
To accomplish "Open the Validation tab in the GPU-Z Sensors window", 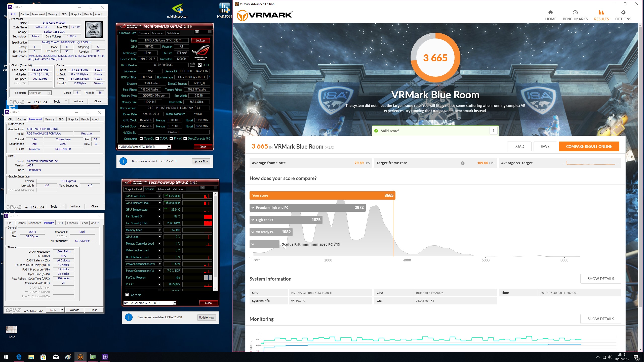I will [179, 189].
